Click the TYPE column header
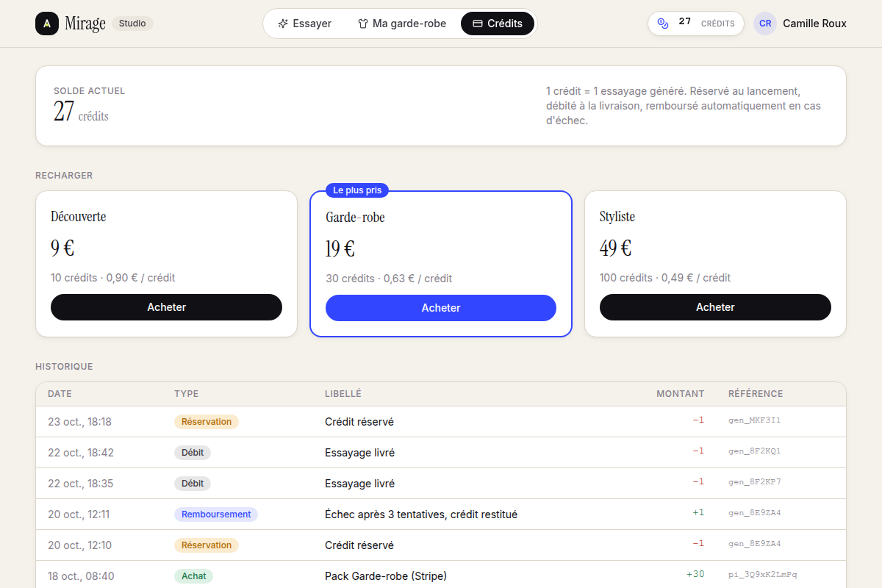882x588 pixels. tap(187, 394)
